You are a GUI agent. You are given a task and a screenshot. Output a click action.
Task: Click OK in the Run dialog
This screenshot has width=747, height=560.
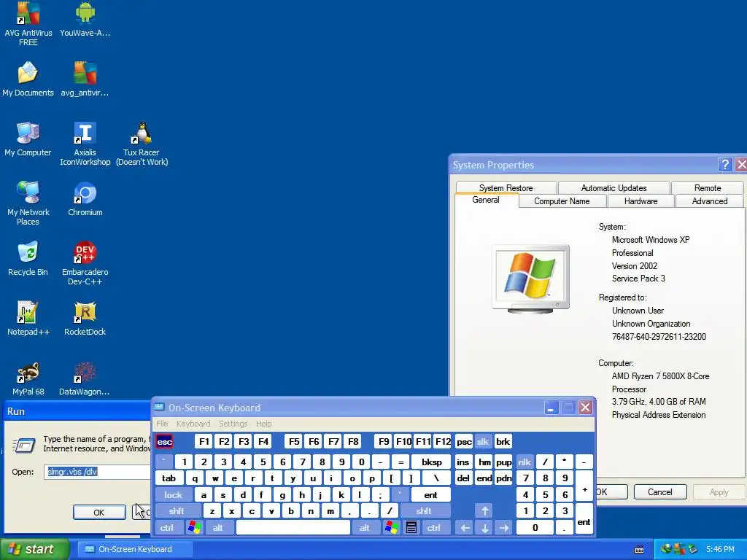pos(99,513)
